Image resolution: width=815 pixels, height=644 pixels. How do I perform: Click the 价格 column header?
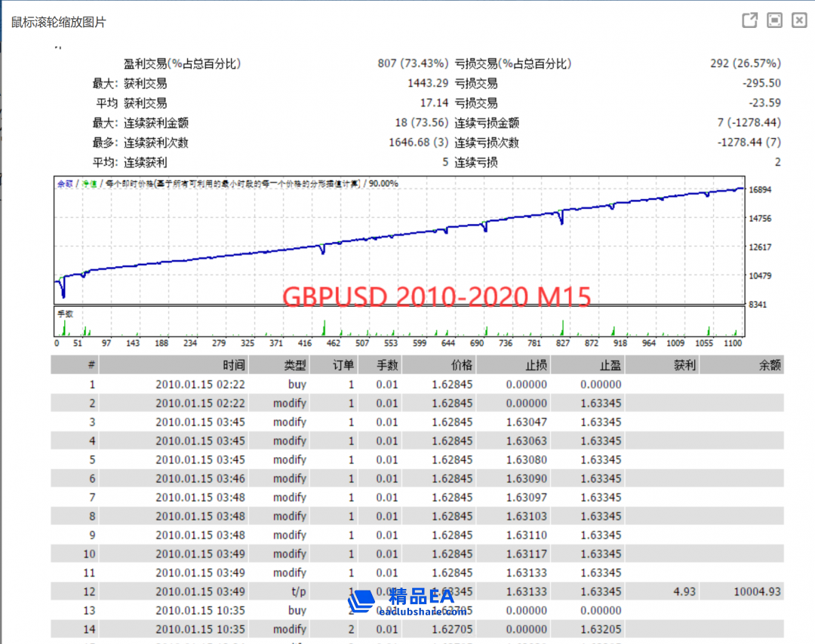tap(461, 365)
